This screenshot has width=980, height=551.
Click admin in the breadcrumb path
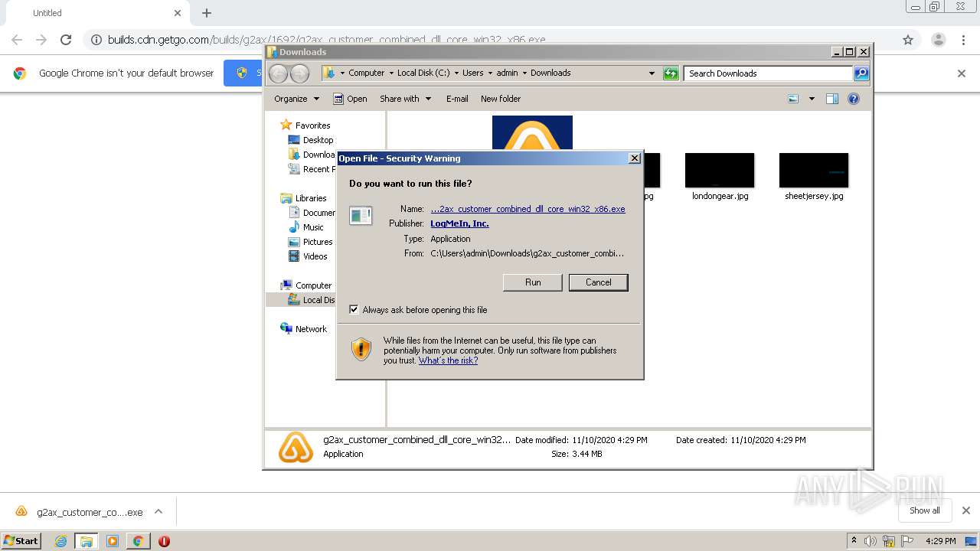coord(507,73)
